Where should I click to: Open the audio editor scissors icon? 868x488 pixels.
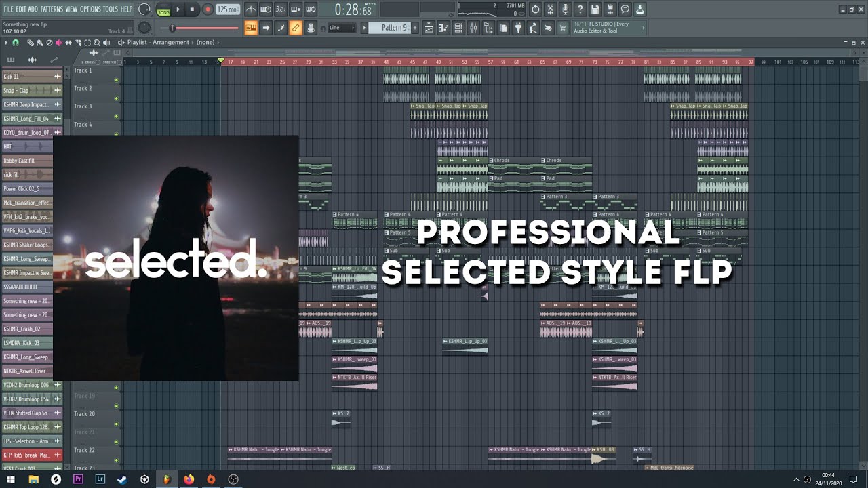coord(551,9)
